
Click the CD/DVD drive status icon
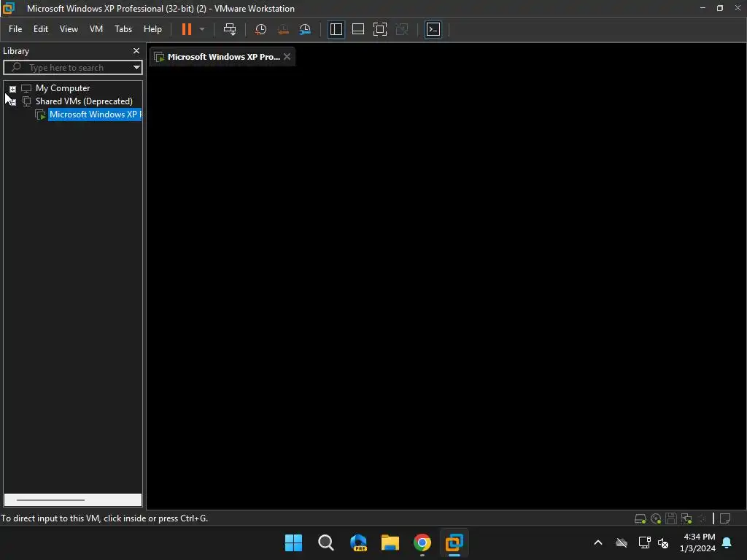(656, 518)
